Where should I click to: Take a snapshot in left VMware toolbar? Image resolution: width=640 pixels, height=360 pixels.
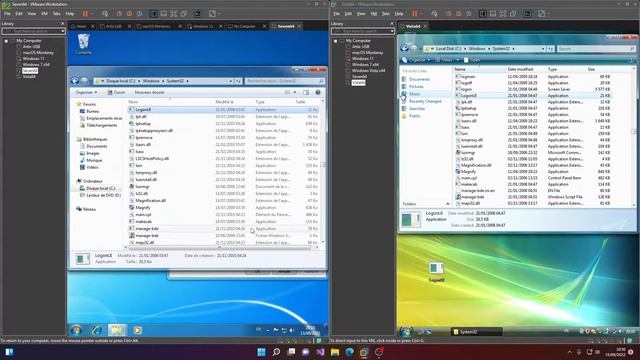(x=119, y=13)
